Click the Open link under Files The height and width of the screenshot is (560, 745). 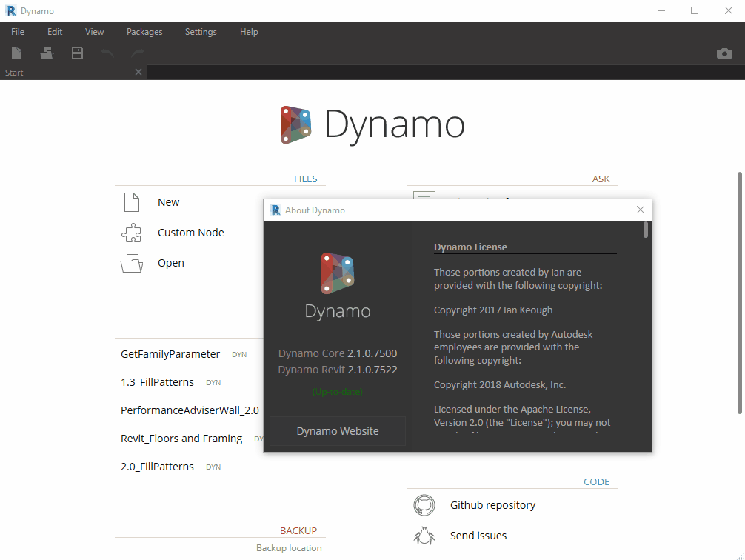(170, 263)
